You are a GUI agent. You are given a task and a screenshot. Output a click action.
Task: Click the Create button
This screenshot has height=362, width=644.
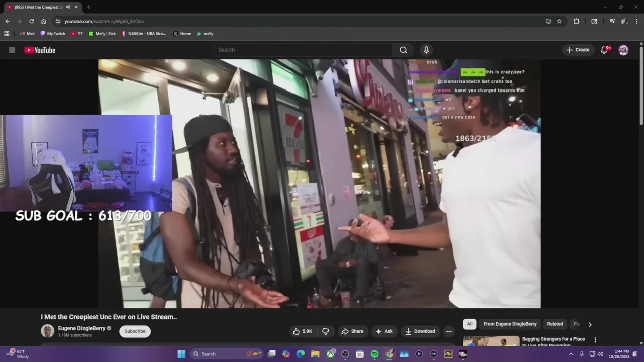pyautogui.click(x=577, y=50)
